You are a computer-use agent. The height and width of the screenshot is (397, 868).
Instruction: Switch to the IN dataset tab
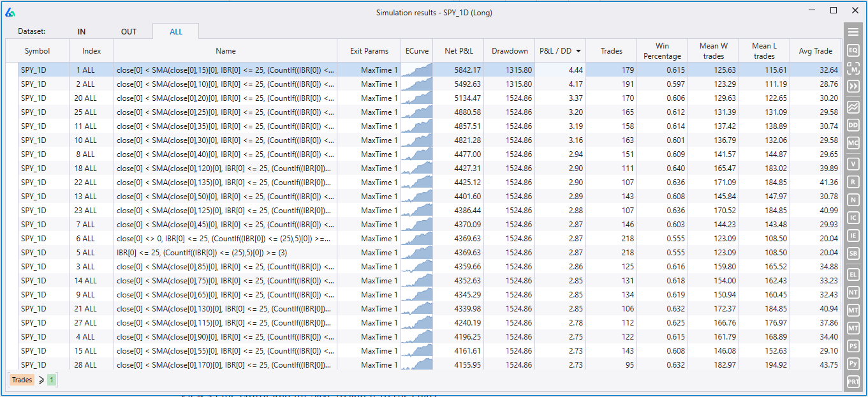coord(82,31)
